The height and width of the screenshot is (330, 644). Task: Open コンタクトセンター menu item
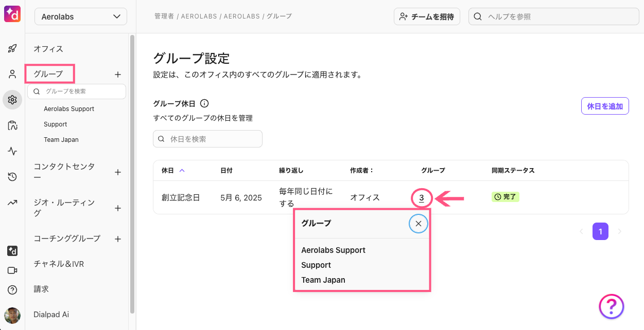pos(64,172)
